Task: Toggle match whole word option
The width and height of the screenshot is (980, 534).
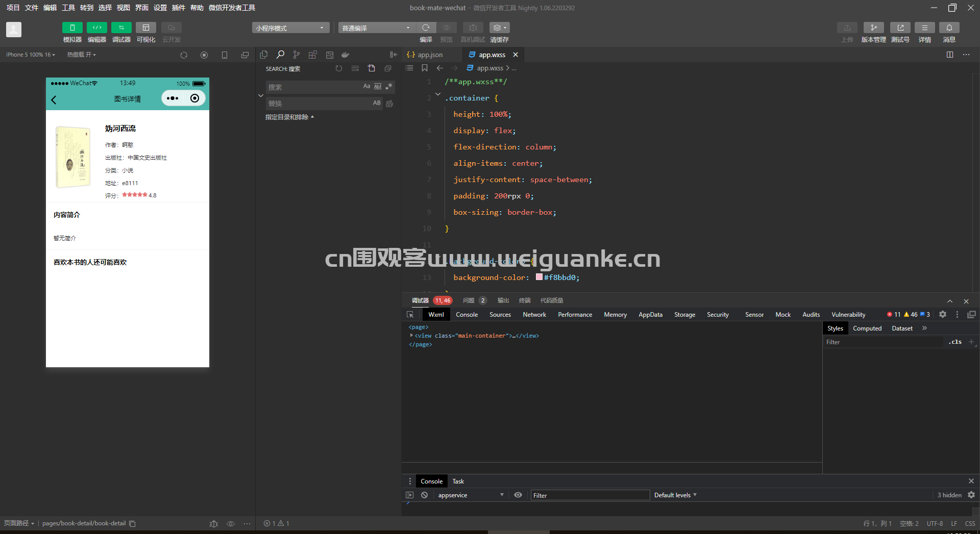Action: [378, 87]
